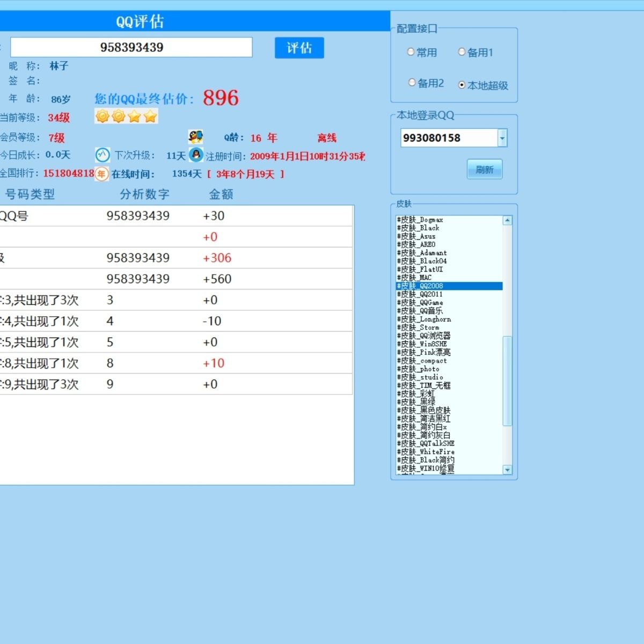Click the skin list scrollbar thumb
Image resolution: width=644 pixels, height=644 pixels.
click(x=508, y=381)
